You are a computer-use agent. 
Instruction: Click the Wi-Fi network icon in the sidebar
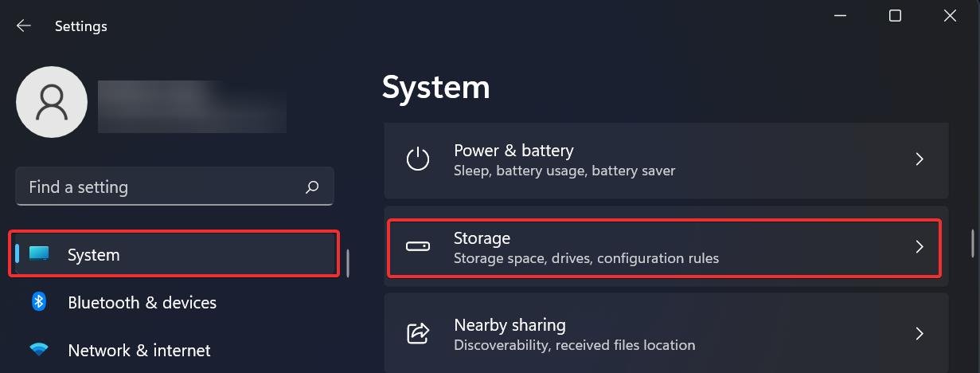point(38,350)
